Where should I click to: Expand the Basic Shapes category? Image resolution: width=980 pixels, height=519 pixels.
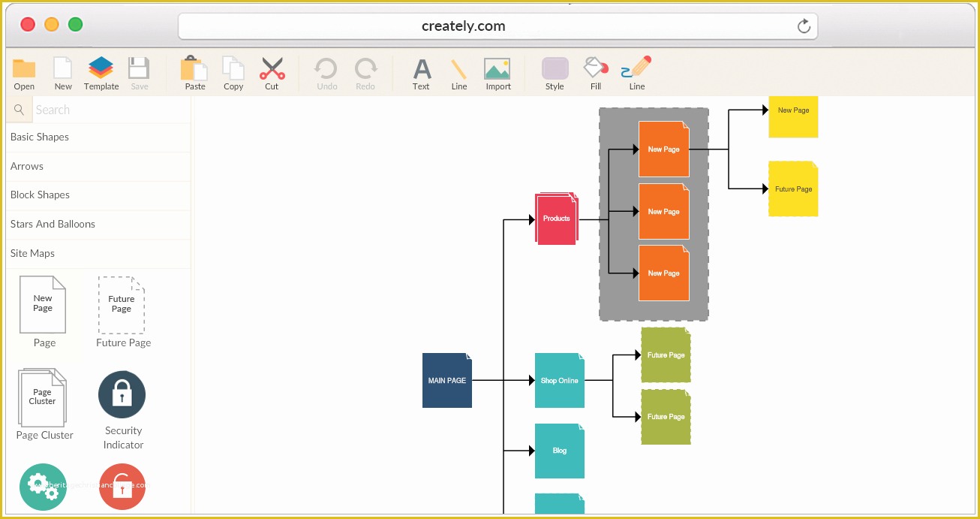98,137
